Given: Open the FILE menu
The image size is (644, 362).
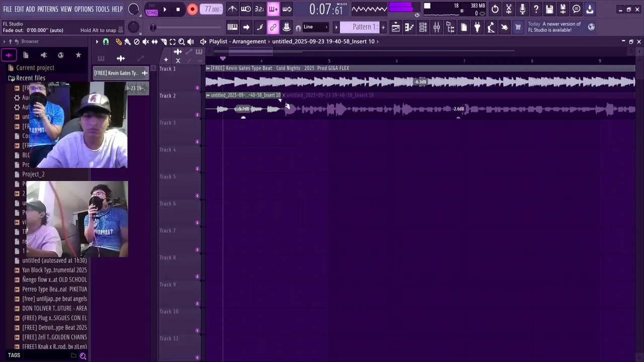Looking at the screenshot, I should tap(8, 9).
